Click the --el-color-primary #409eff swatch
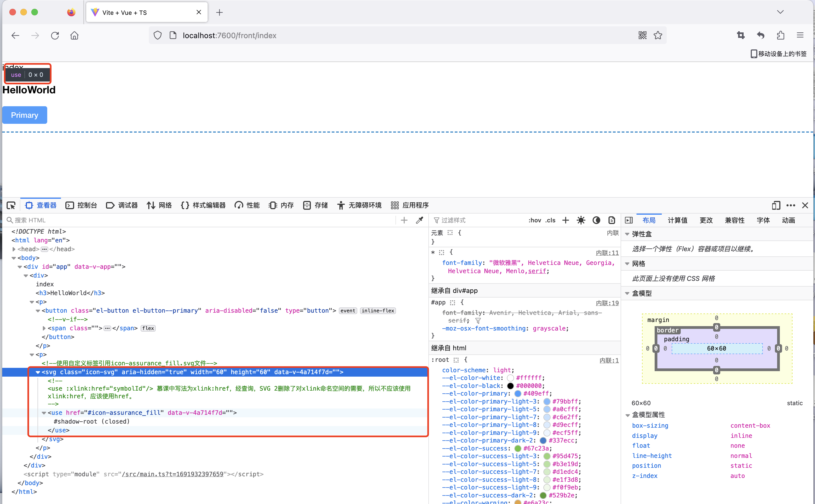The height and width of the screenshot is (504, 815). 517,394
